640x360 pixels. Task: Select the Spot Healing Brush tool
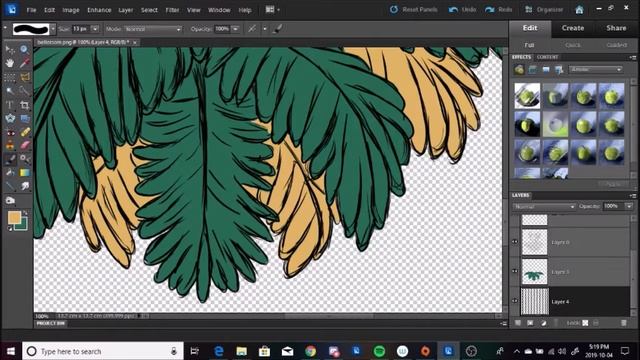[x=24, y=133]
